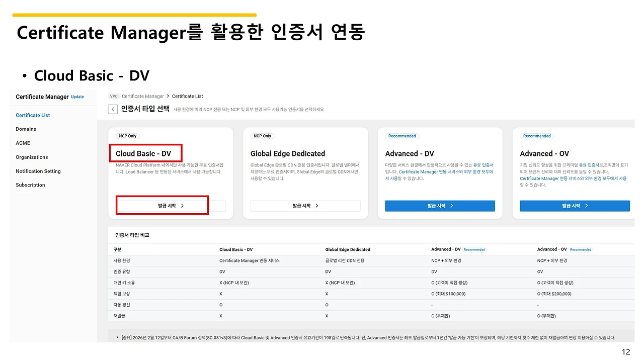Select the Cloud Basic - DV card title
The width and height of the screenshot is (644, 362).
[143, 153]
